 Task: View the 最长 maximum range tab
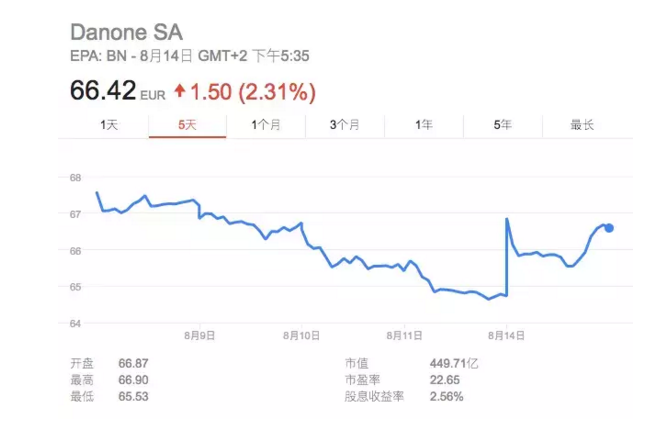pos(582,125)
